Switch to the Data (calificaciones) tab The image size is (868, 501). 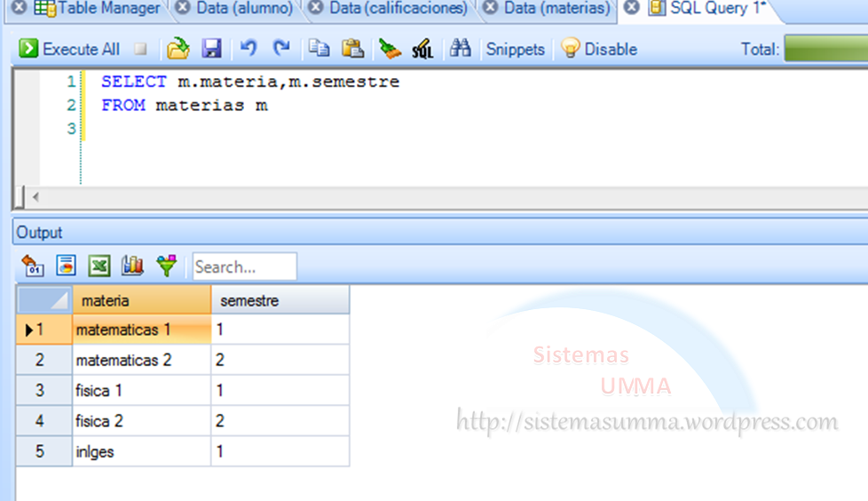coord(398,9)
